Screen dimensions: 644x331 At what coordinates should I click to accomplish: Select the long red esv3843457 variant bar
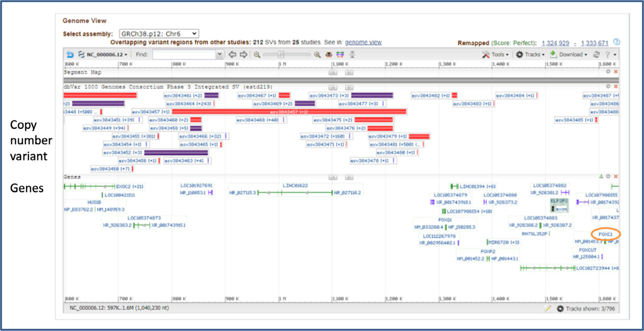[289, 112]
